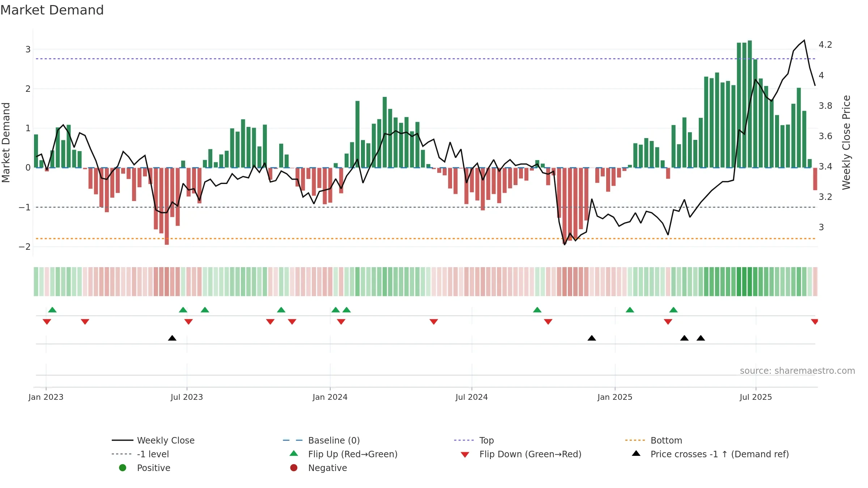The height and width of the screenshot is (488, 868).
Task: Click the 3.2 tick on the price axis
Action: coord(825,197)
